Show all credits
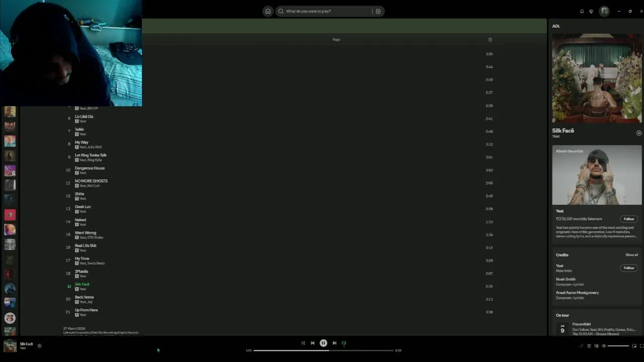The image size is (644, 362). (631, 255)
